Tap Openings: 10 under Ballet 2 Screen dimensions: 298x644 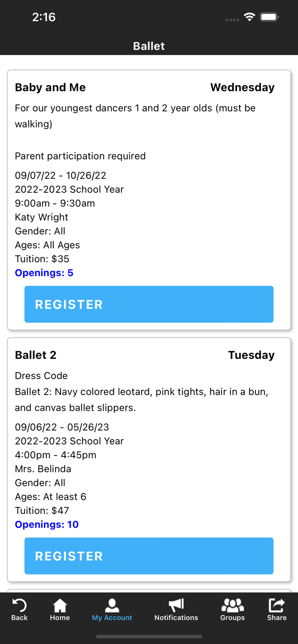(46, 524)
